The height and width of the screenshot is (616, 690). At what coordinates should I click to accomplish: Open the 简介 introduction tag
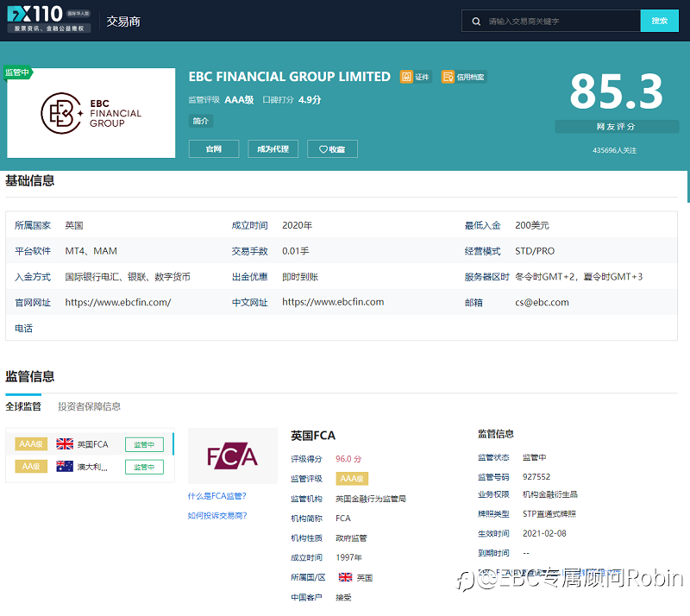coord(201,121)
